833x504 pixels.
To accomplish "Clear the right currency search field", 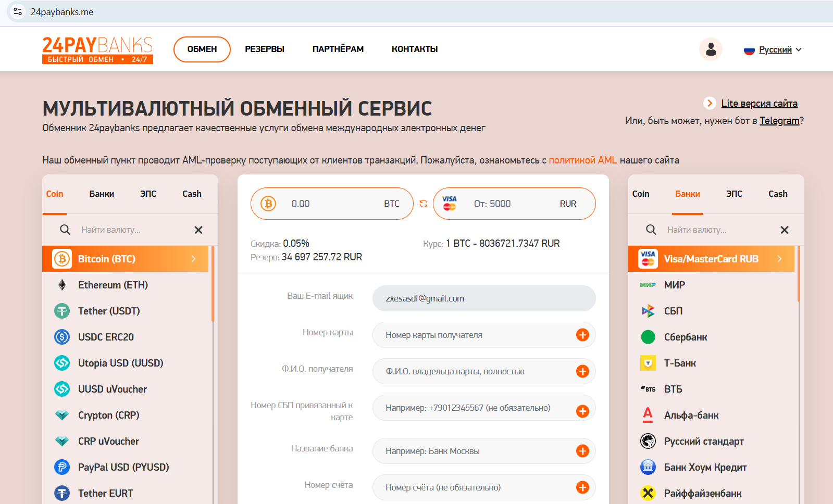I will point(785,230).
